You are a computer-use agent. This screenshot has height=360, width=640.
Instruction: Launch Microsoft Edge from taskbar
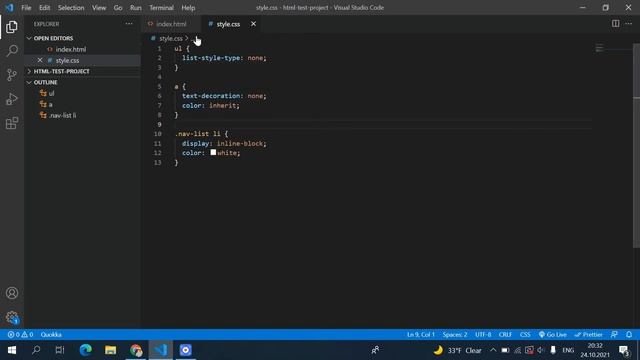86,350
